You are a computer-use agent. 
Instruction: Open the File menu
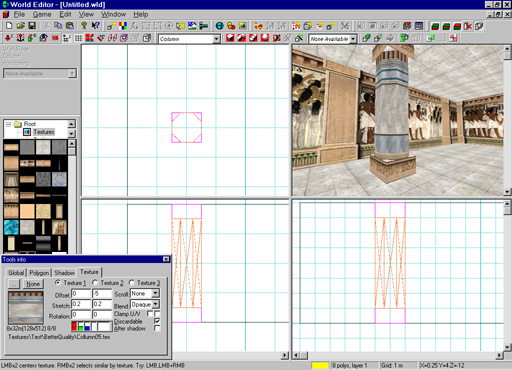pos(19,14)
